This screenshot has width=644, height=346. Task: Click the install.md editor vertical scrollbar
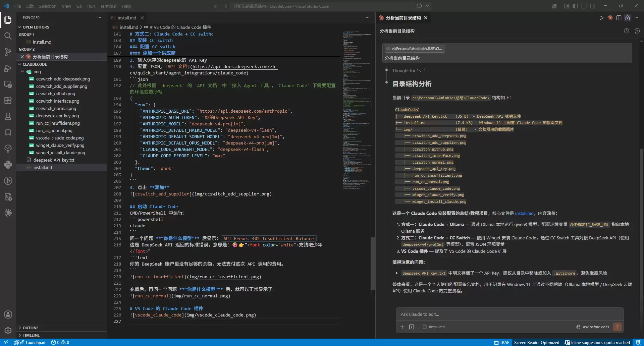tap(373, 263)
